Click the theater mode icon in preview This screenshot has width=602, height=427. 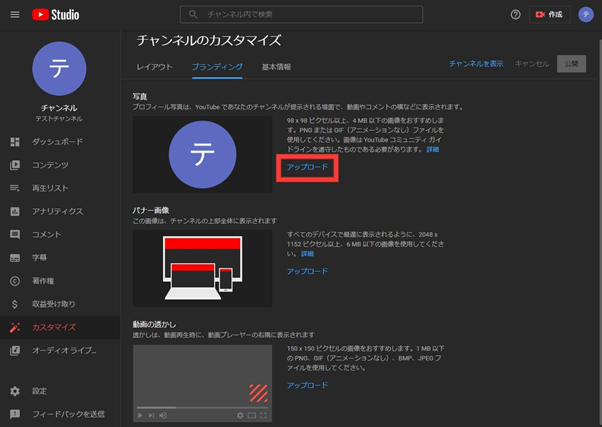click(x=252, y=415)
